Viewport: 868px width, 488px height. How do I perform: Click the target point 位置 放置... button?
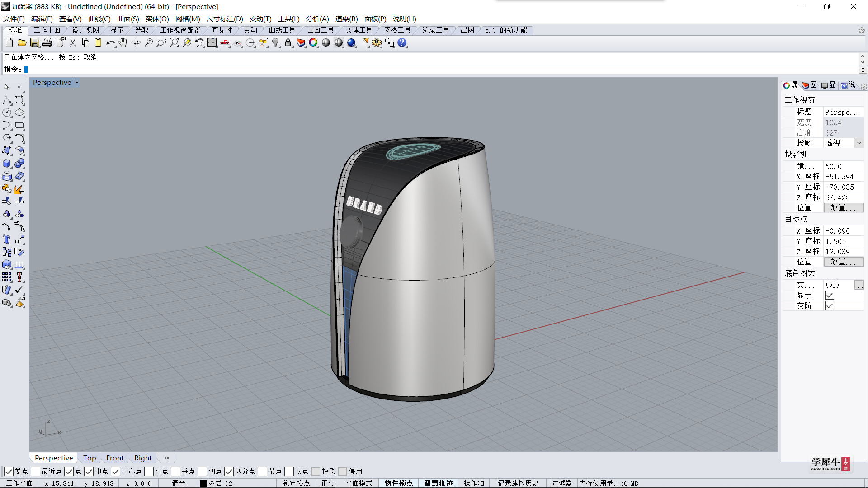[844, 262]
